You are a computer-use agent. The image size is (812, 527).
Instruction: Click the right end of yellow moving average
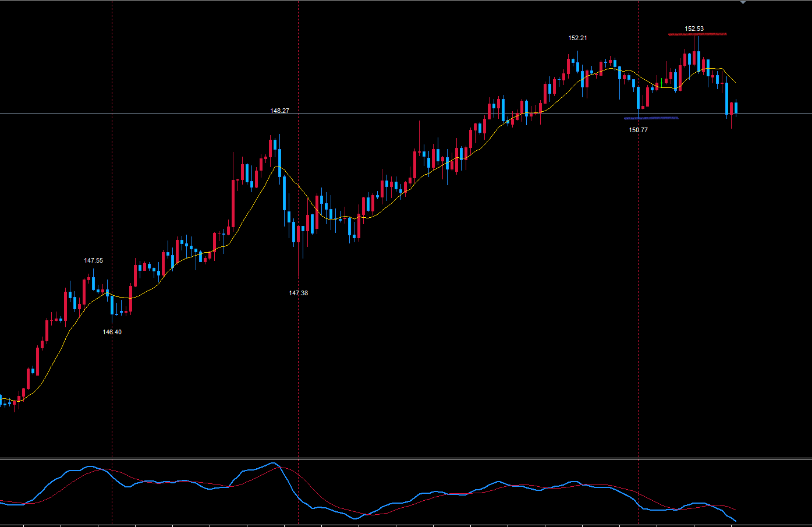click(x=735, y=82)
